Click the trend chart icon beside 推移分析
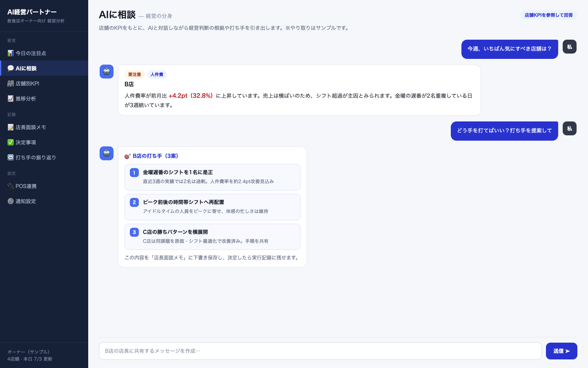The height and width of the screenshot is (368, 588). [x=11, y=99]
